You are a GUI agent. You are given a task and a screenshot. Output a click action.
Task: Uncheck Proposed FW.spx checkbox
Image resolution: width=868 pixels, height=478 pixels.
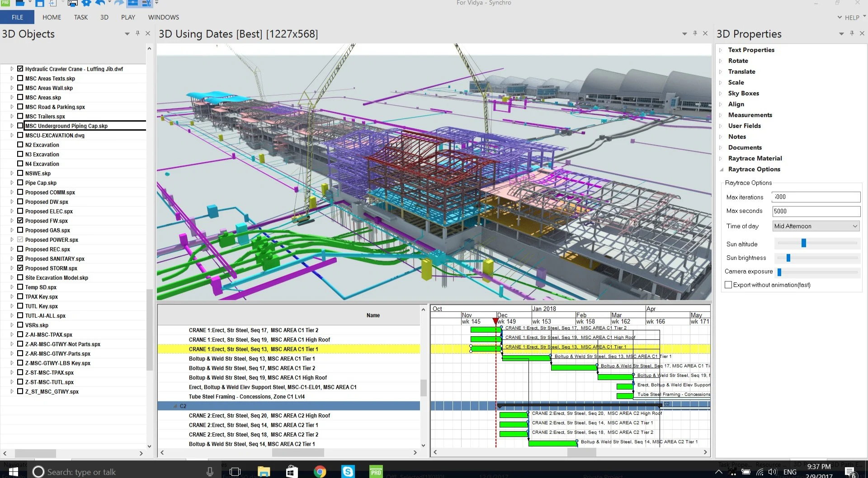pos(20,220)
